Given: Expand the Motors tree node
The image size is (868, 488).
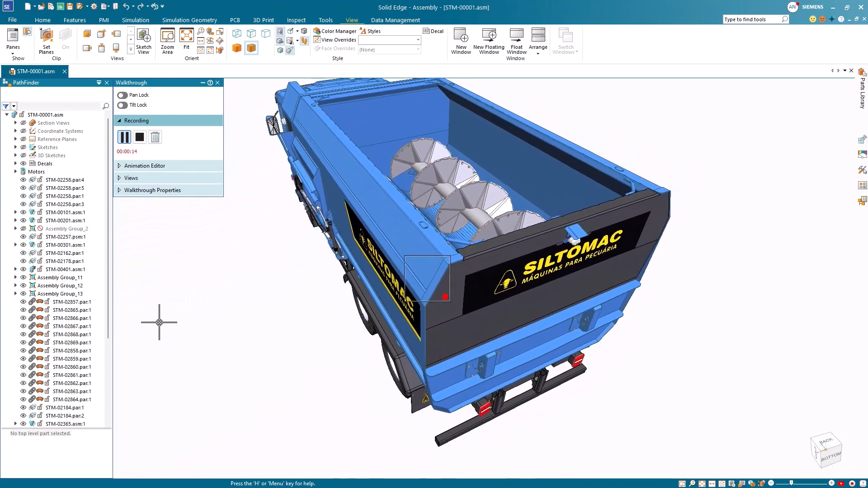Looking at the screenshot, I should 15,172.
